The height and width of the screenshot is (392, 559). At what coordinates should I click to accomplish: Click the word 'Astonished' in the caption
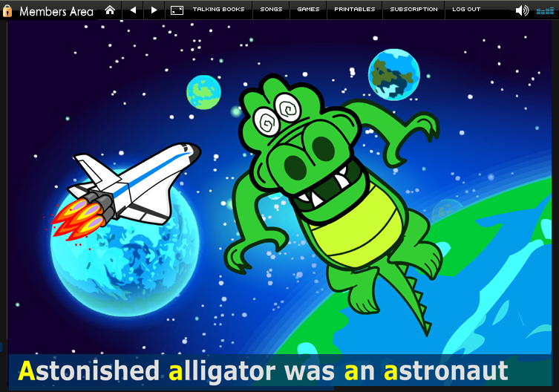point(88,371)
